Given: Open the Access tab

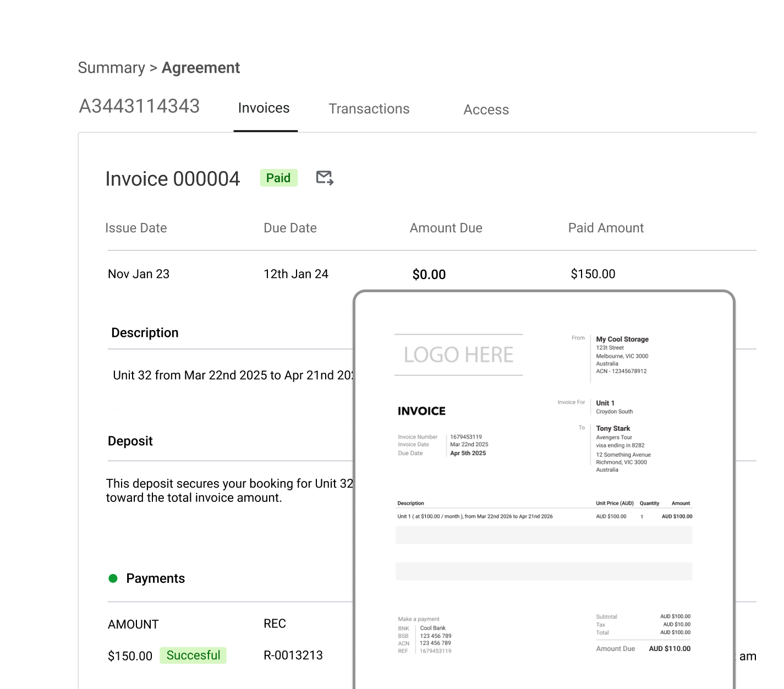Looking at the screenshot, I should [x=486, y=109].
